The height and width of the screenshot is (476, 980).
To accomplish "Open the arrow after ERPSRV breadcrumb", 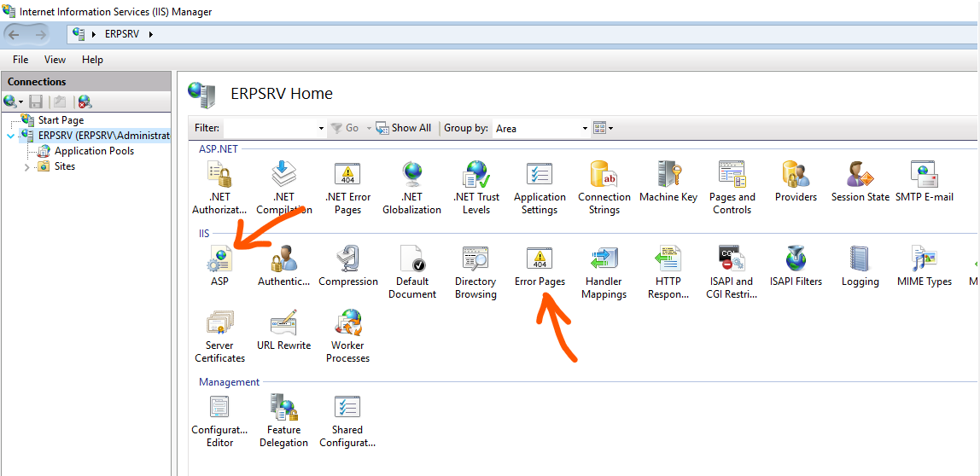I will coord(150,34).
